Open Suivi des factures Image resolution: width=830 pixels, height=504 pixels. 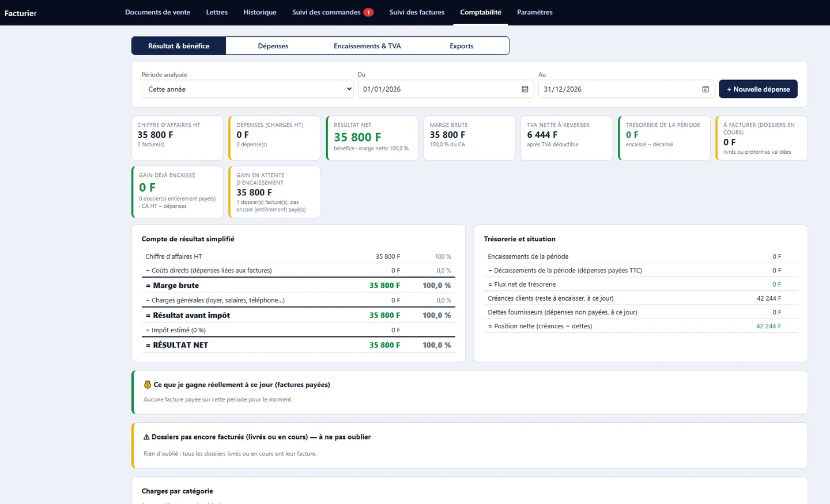(417, 12)
